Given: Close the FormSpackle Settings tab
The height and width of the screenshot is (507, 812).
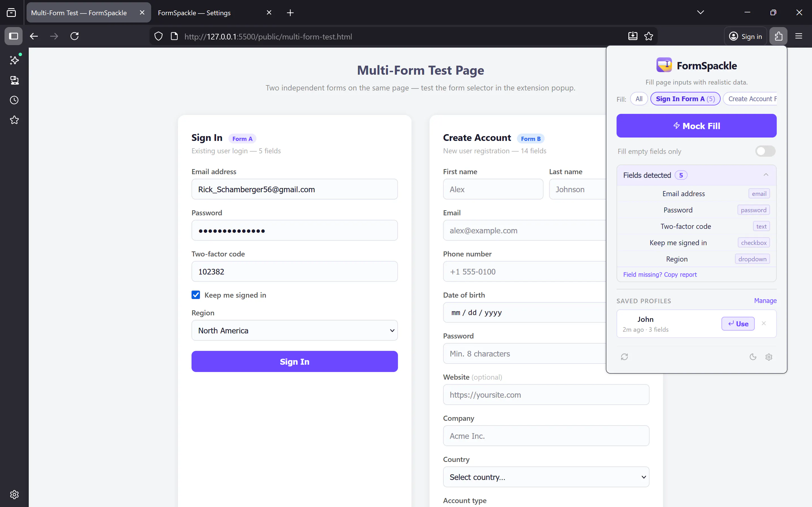Looking at the screenshot, I should tap(269, 12).
